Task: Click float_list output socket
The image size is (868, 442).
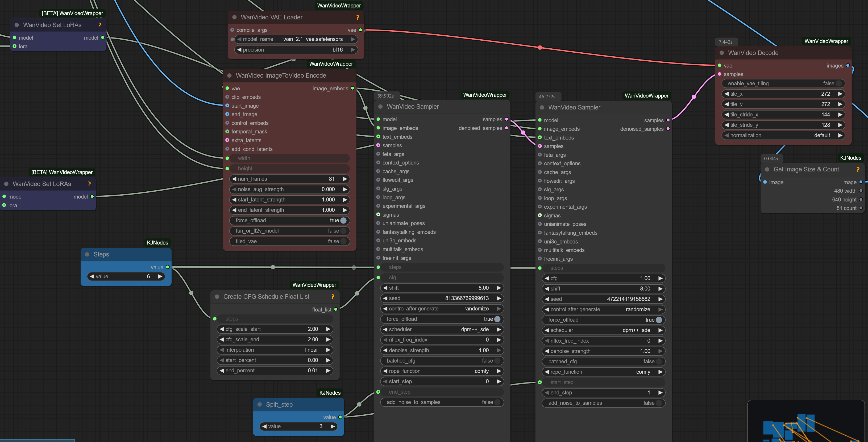Action: tap(336, 309)
